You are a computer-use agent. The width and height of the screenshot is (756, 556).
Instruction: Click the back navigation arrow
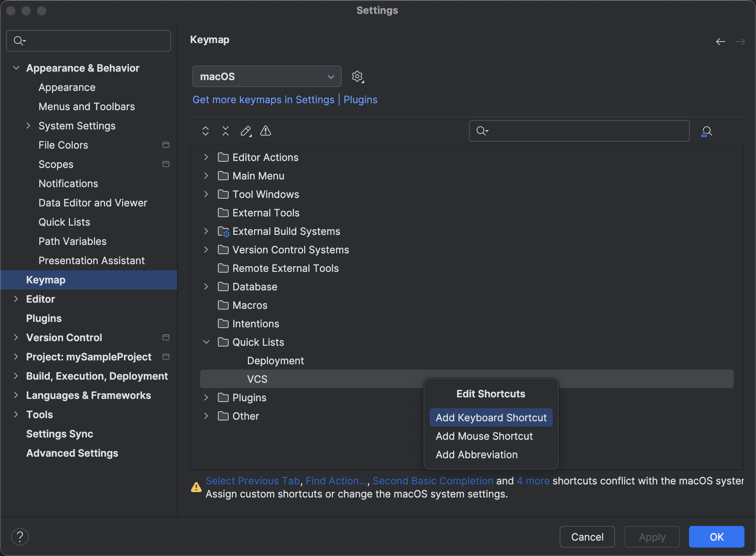pyautogui.click(x=720, y=41)
